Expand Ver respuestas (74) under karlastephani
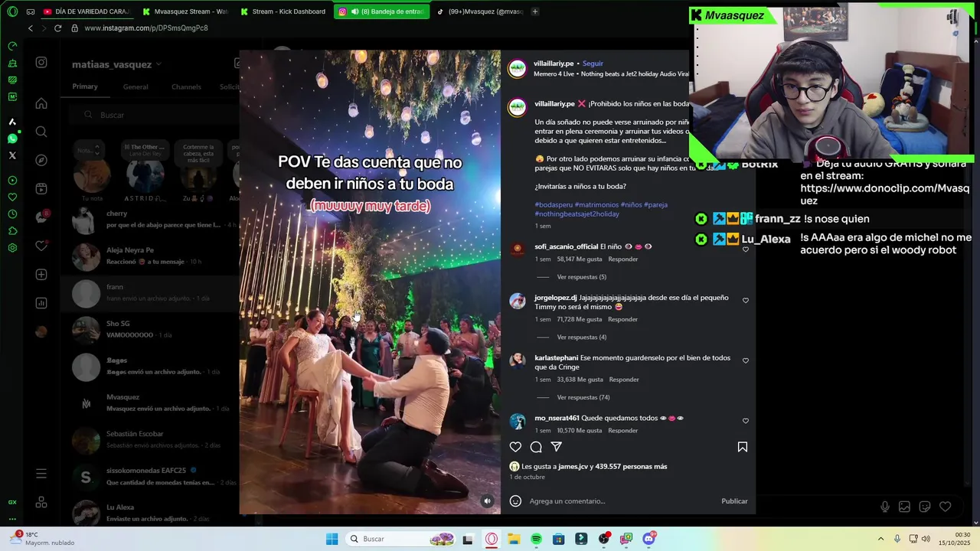Screen dimensions: 980x551 (x=583, y=397)
